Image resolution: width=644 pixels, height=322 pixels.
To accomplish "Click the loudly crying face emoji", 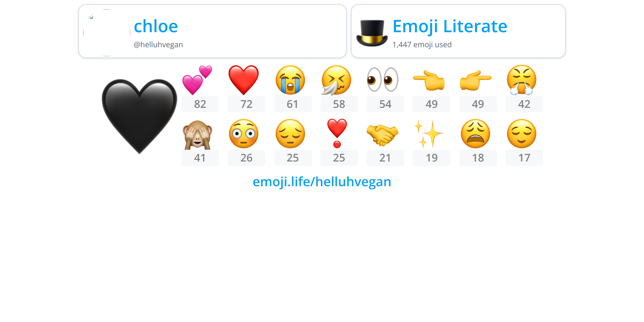I will pyautogui.click(x=290, y=80).
